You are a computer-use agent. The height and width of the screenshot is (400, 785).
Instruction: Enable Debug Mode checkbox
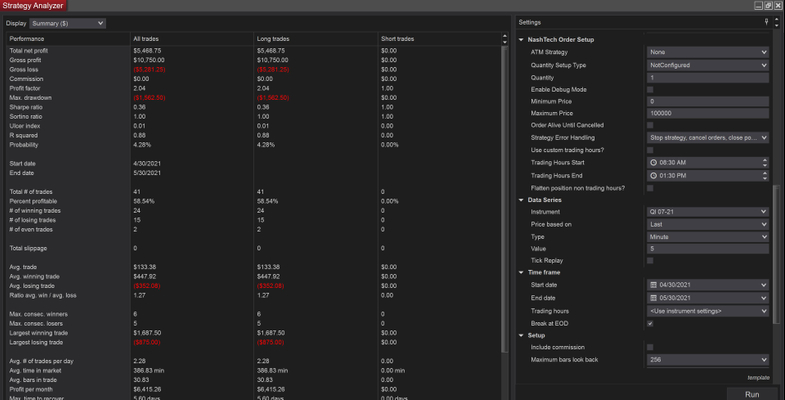pyautogui.click(x=651, y=89)
